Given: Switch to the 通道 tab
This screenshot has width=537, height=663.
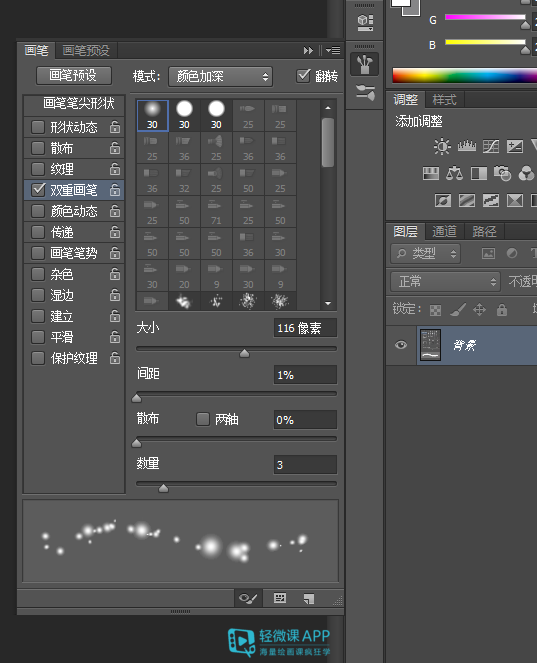Looking at the screenshot, I should pos(444,231).
